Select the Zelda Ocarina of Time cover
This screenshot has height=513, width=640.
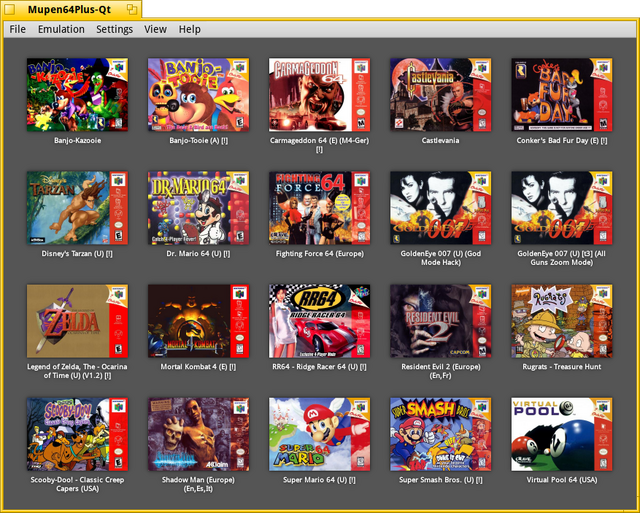click(77, 321)
